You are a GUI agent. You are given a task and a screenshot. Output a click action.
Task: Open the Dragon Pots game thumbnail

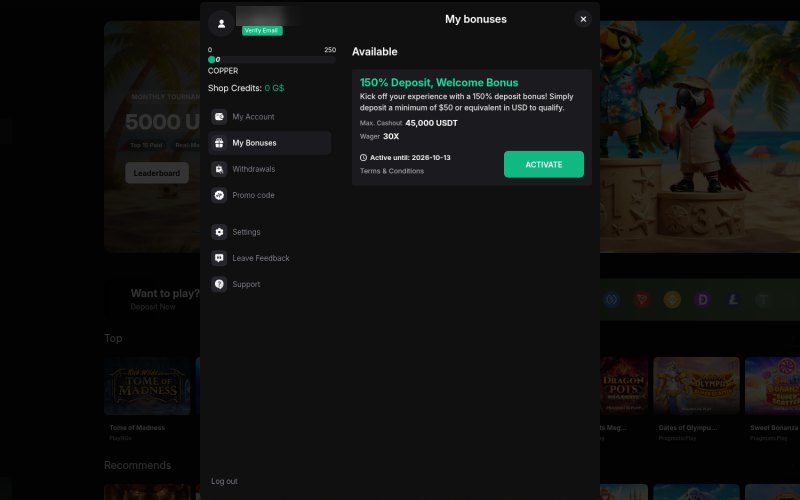(624, 386)
